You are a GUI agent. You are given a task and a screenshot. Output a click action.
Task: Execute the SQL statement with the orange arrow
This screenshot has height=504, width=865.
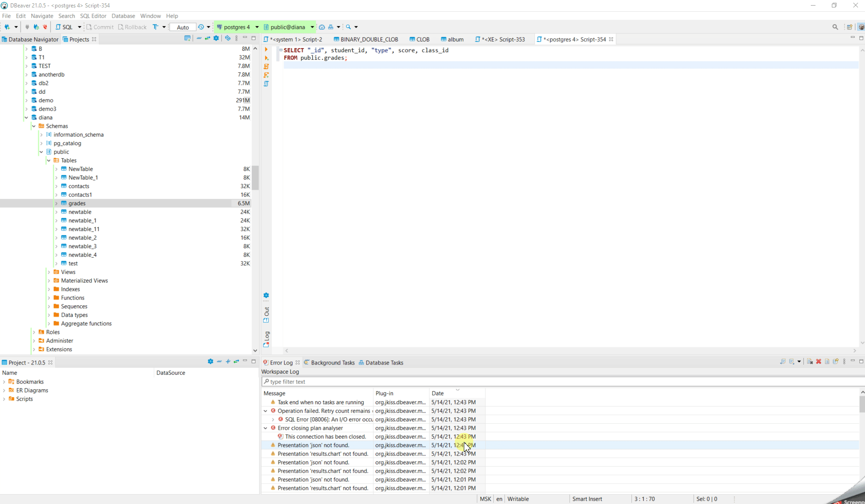click(x=266, y=49)
